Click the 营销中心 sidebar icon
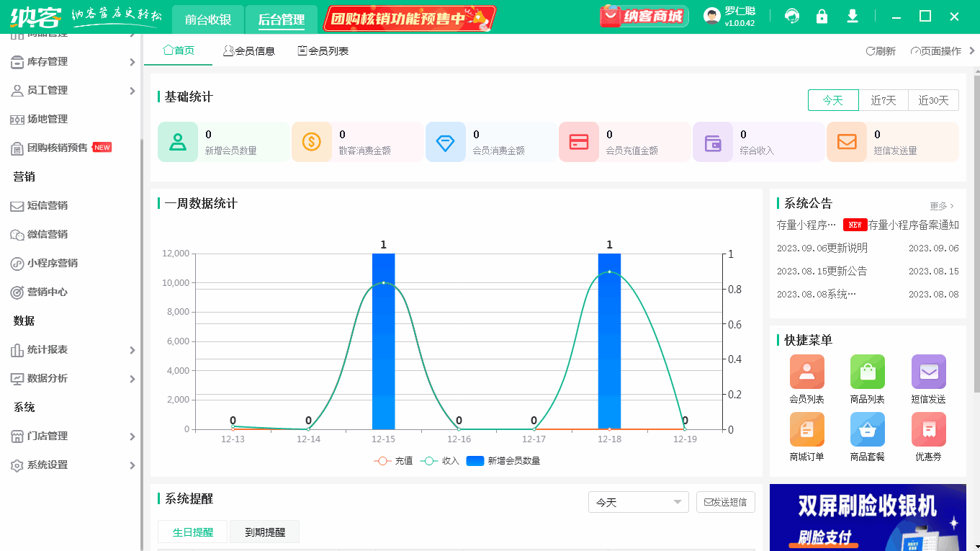 point(17,292)
